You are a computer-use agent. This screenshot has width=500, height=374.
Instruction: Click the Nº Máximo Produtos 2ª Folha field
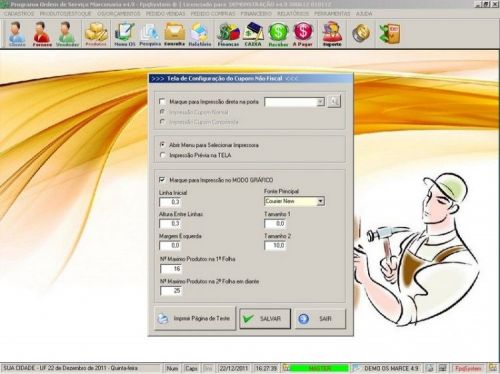pos(171,291)
